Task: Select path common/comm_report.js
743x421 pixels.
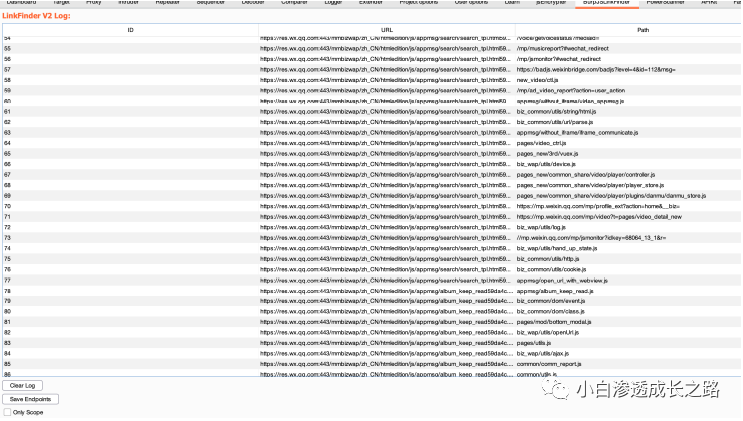Action: point(549,364)
